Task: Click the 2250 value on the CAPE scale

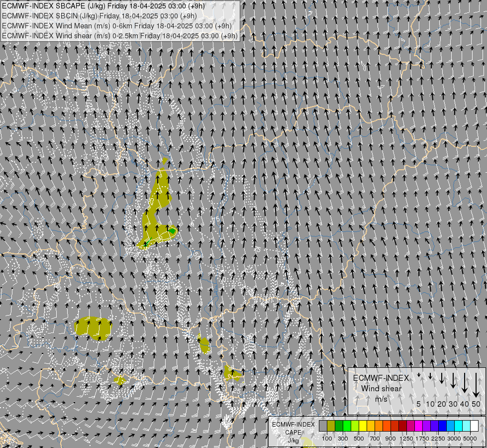Action: 438,439
